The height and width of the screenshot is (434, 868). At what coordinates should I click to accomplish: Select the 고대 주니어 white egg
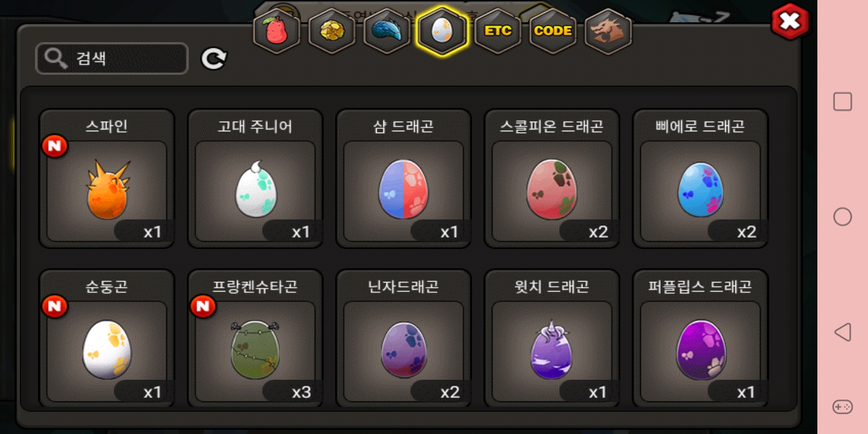click(255, 178)
